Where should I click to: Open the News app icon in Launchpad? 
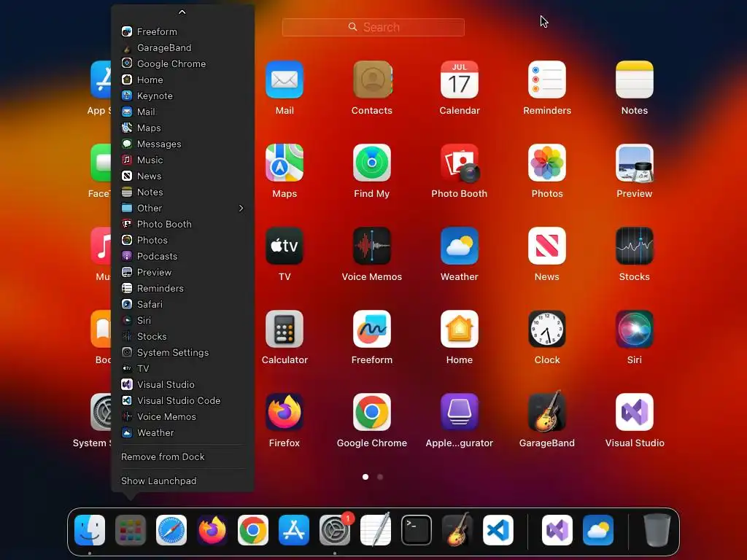pyautogui.click(x=547, y=246)
